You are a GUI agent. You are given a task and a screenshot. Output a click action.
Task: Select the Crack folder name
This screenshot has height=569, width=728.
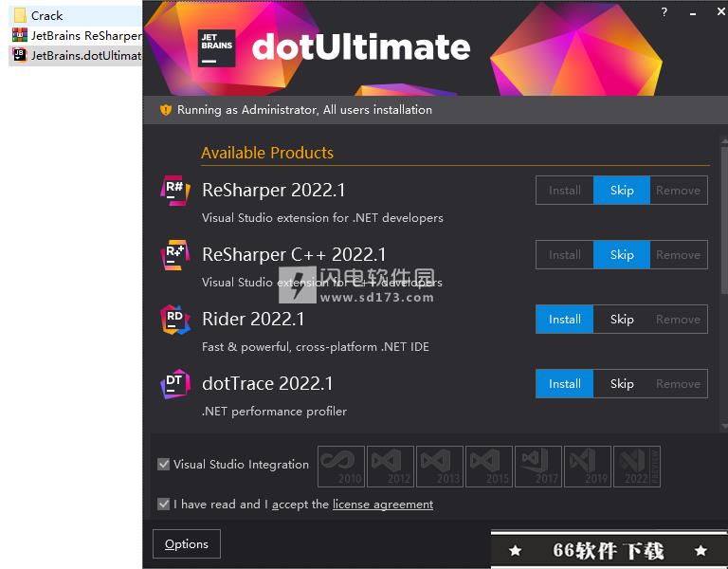click(x=46, y=15)
